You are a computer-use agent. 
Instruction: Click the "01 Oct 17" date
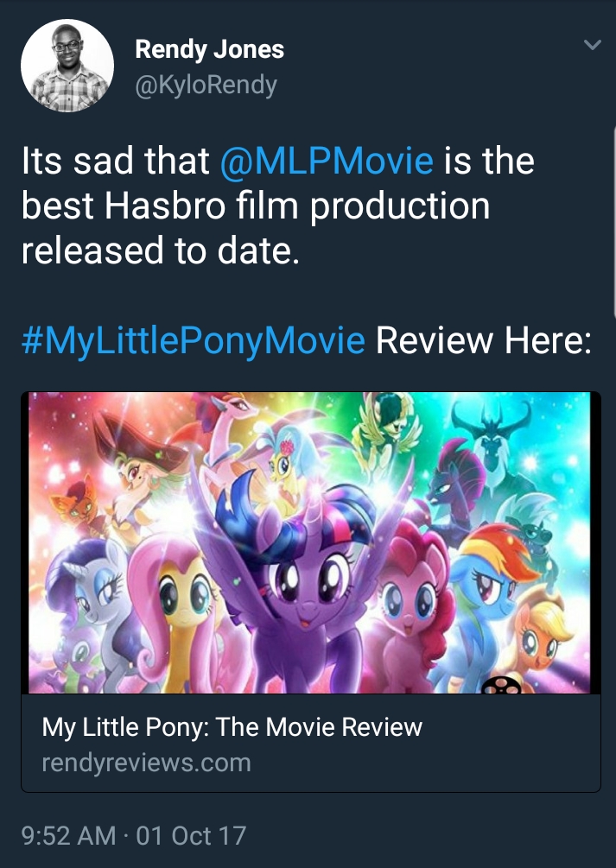(191, 835)
